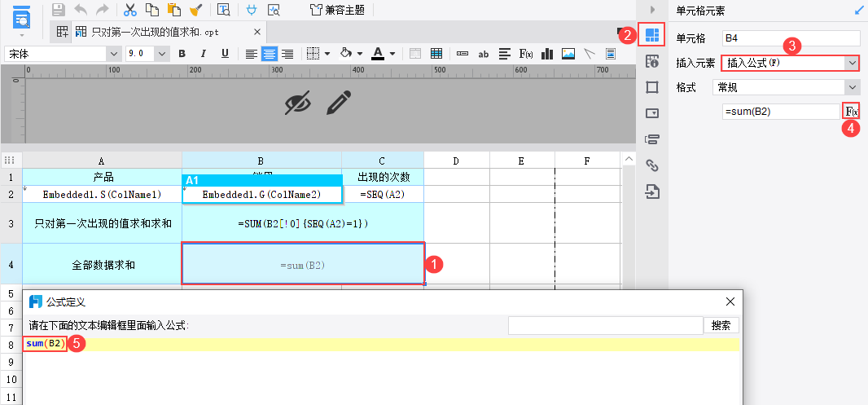Expand the fill color dropdown arrow
The width and height of the screenshot is (868, 405).
[x=360, y=54]
